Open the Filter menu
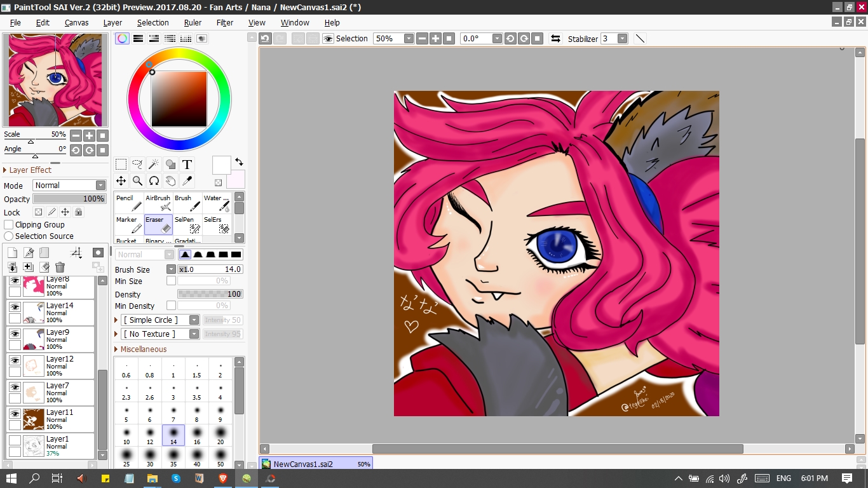The height and width of the screenshot is (488, 868). coord(225,22)
